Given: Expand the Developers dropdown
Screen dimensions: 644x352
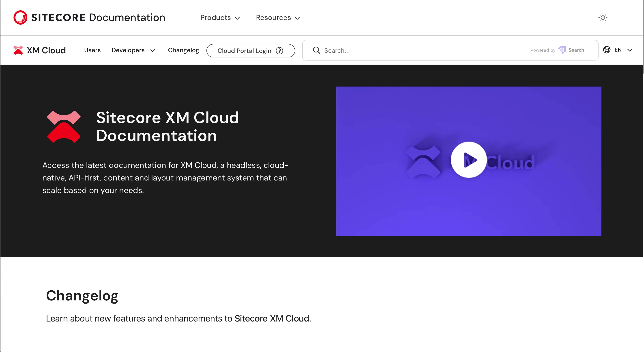Looking at the screenshot, I should click(133, 50).
